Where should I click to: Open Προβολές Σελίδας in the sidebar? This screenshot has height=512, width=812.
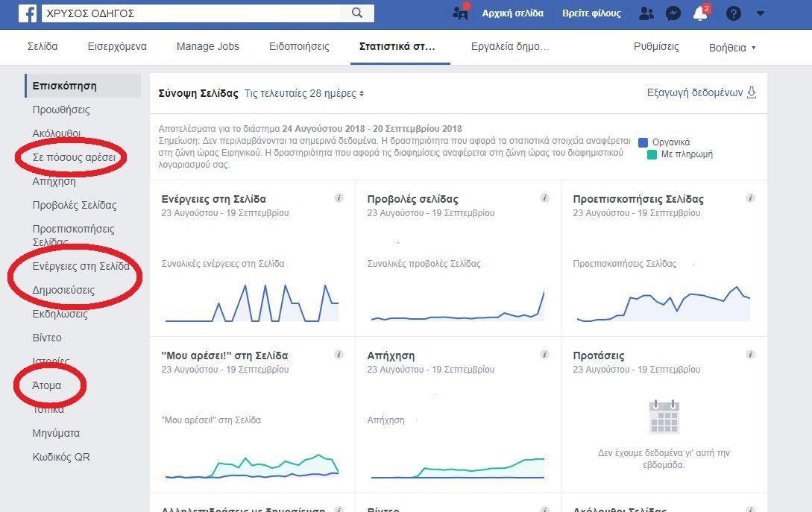coord(75,205)
